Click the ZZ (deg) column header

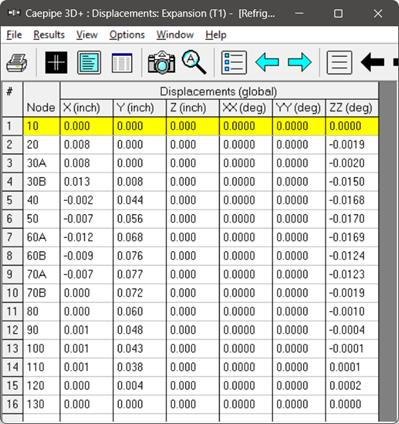tap(352, 108)
